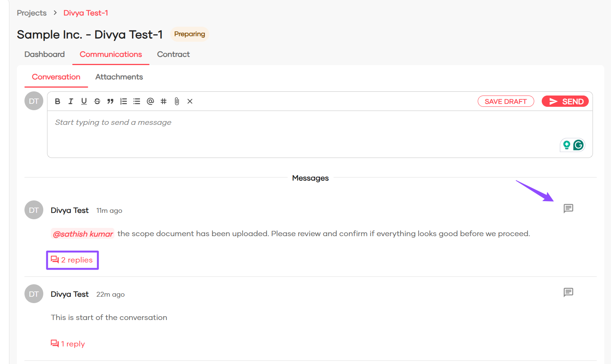The image size is (611, 364).
Task: Attach a file using the paperclip icon
Action: tap(177, 101)
